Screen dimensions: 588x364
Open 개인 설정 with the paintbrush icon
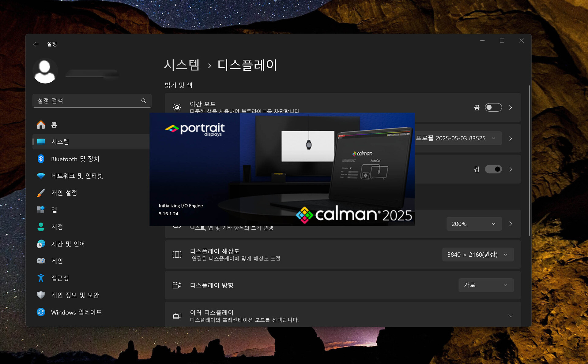64,193
